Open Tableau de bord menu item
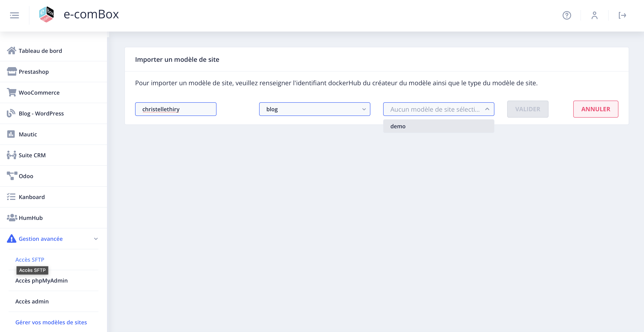This screenshot has width=644, height=332. (40, 51)
